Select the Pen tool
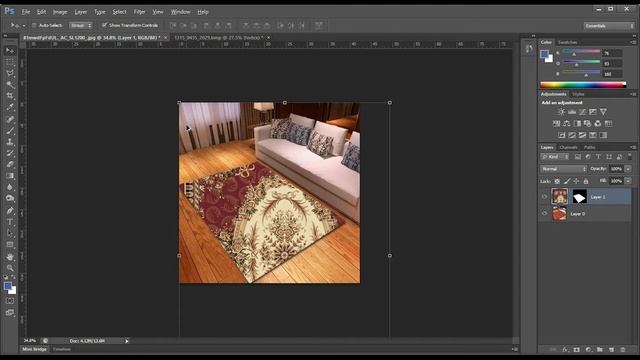Screen dimensions: 640x360 (x=10, y=211)
